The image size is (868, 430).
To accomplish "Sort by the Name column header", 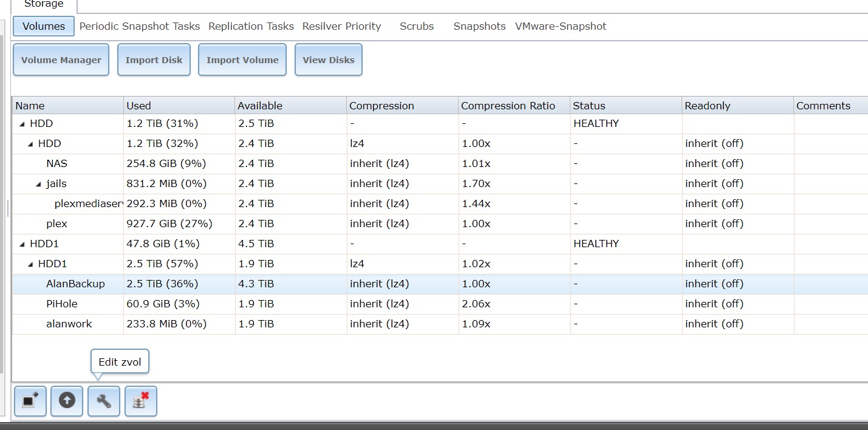I will (68, 106).
